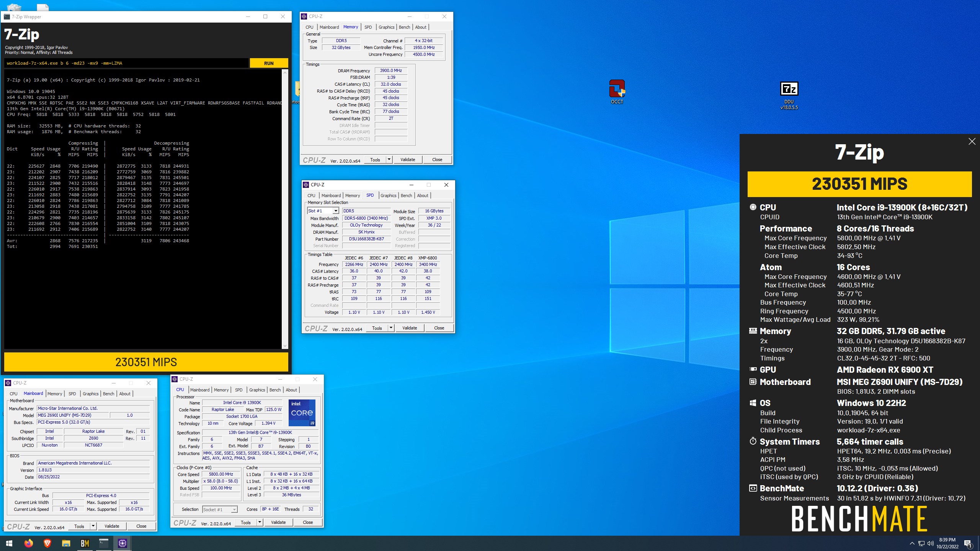Click the 7-Zip console scroll-up arrow
This screenshot has width=980, height=551.
point(284,72)
